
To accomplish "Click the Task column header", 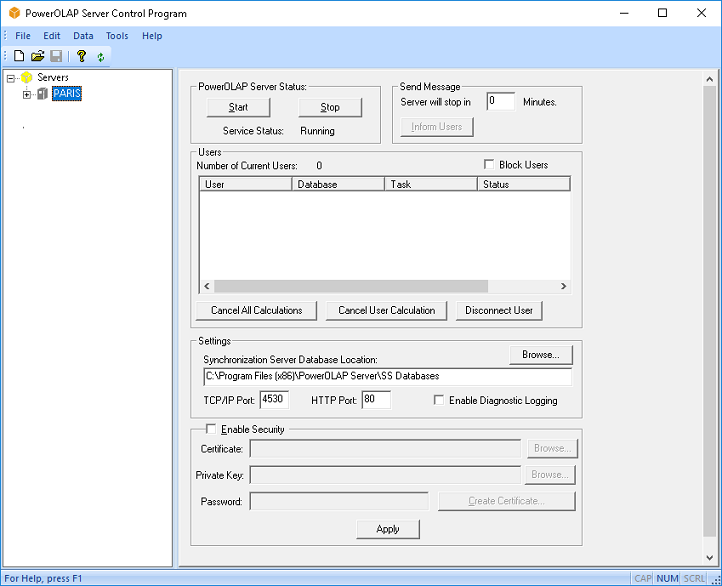I will click(x=431, y=185).
